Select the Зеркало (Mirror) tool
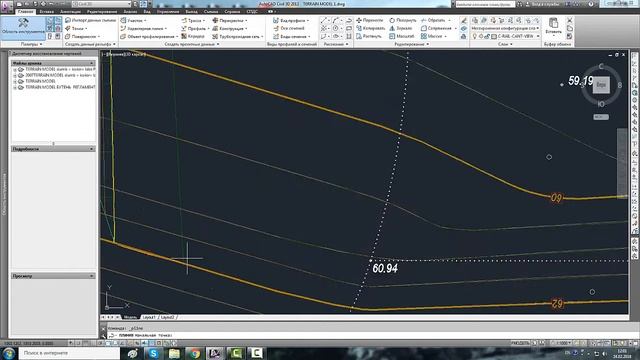This screenshot has height=360, width=640. [x=401, y=28]
